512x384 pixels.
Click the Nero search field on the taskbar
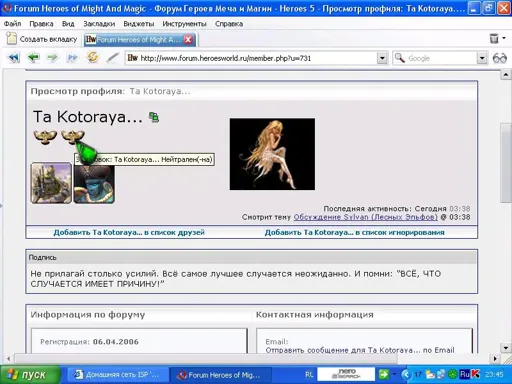pyautogui.click(x=346, y=374)
